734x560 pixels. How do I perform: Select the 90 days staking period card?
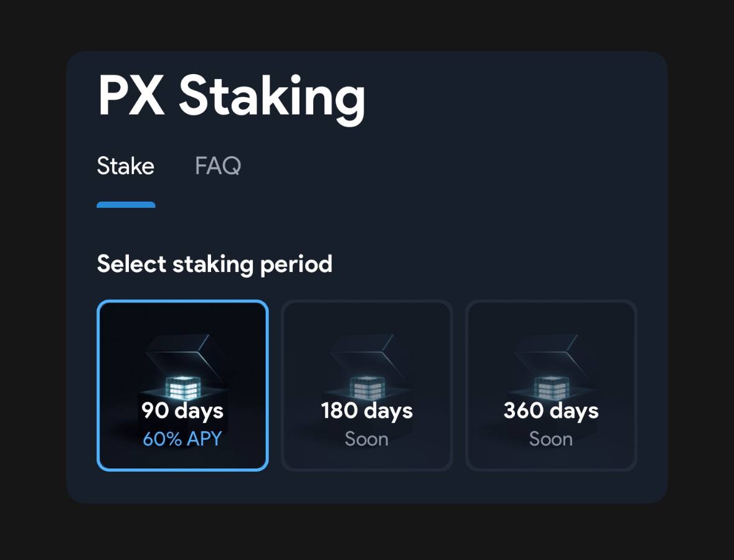(182, 386)
